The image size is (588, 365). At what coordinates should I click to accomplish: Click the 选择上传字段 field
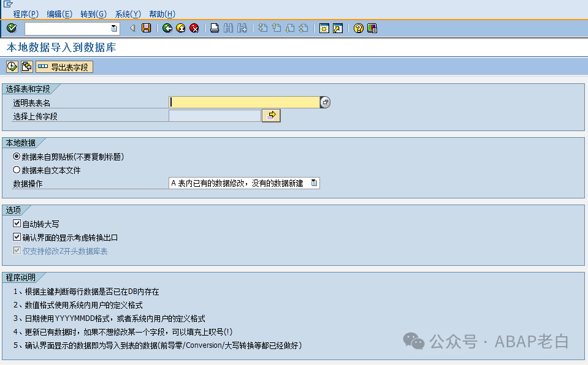point(215,116)
